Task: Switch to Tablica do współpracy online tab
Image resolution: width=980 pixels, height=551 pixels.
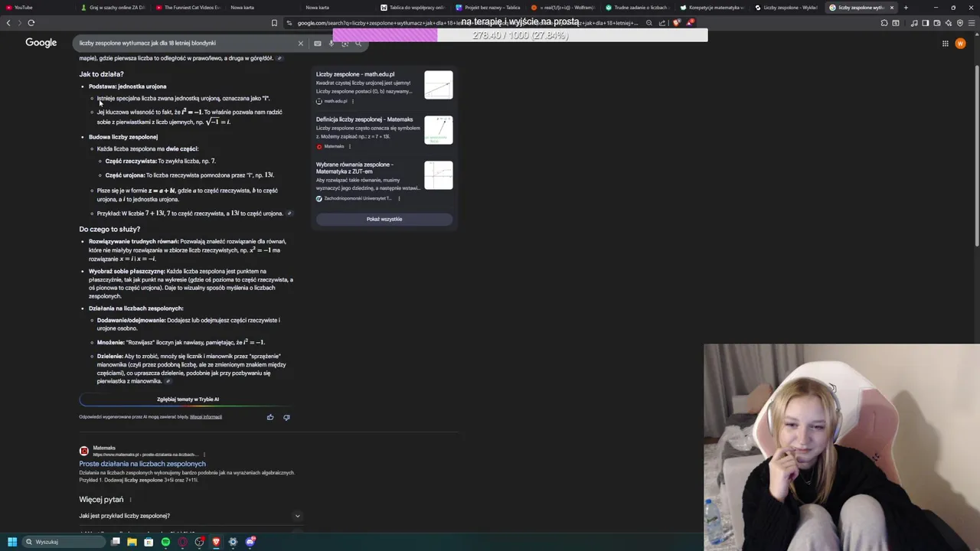Action: tap(413, 8)
